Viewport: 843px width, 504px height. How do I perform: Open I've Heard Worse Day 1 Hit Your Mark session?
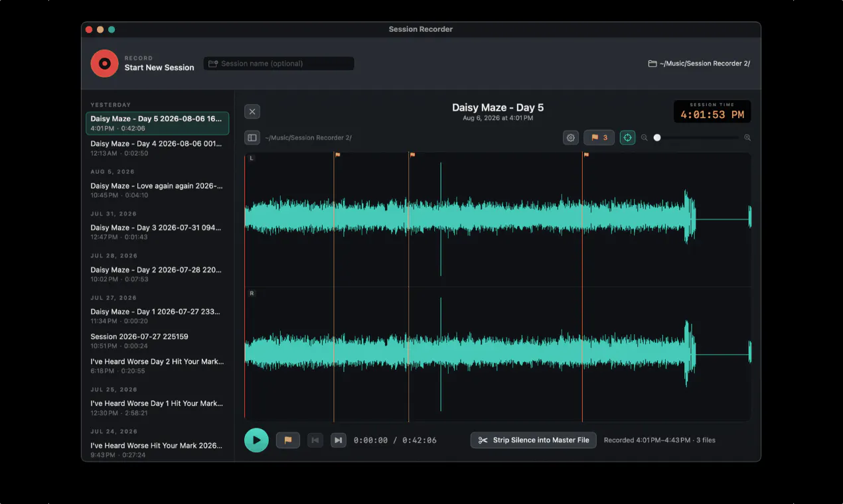click(x=157, y=408)
